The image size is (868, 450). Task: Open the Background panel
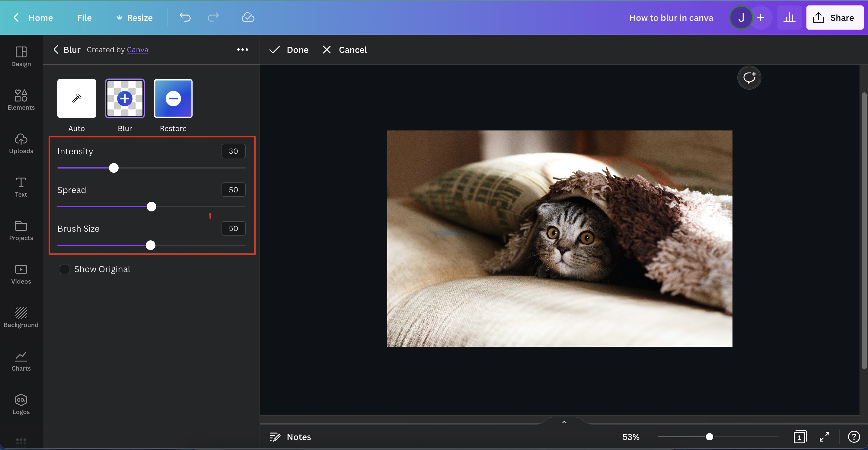tap(21, 317)
